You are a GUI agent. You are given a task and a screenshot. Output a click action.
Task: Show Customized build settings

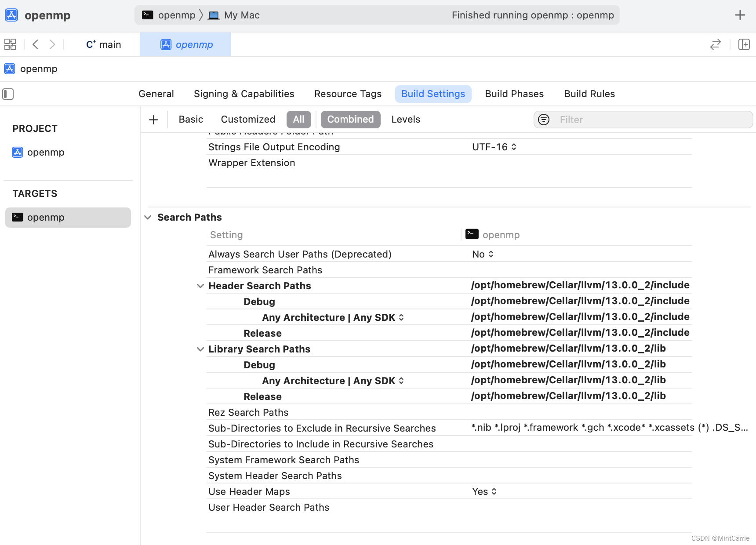tap(248, 120)
